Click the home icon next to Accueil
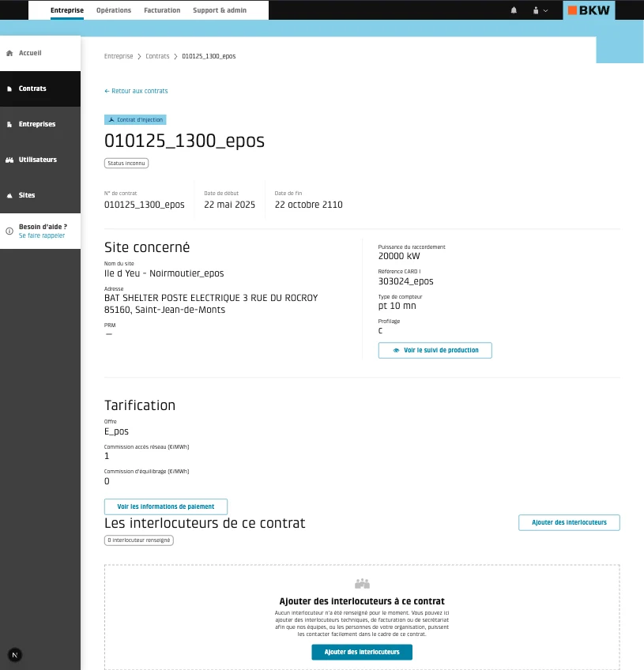The image size is (644, 670). [9, 53]
